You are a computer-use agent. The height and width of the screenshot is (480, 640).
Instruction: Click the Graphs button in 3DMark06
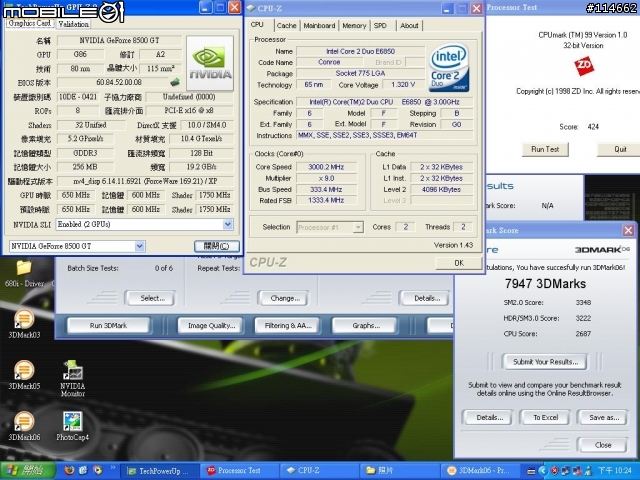click(366, 325)
